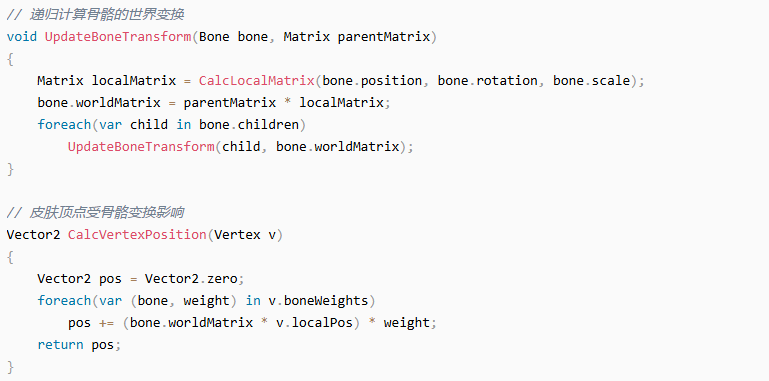Click Vector2.zero in the initialization
Viewport: 769px width, 381px height.
pos(191,279)
